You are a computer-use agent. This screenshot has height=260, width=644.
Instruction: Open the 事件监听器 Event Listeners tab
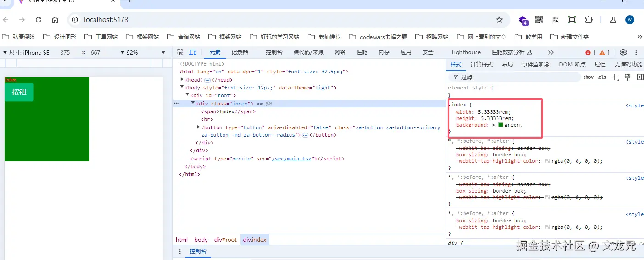click(536, 65)
